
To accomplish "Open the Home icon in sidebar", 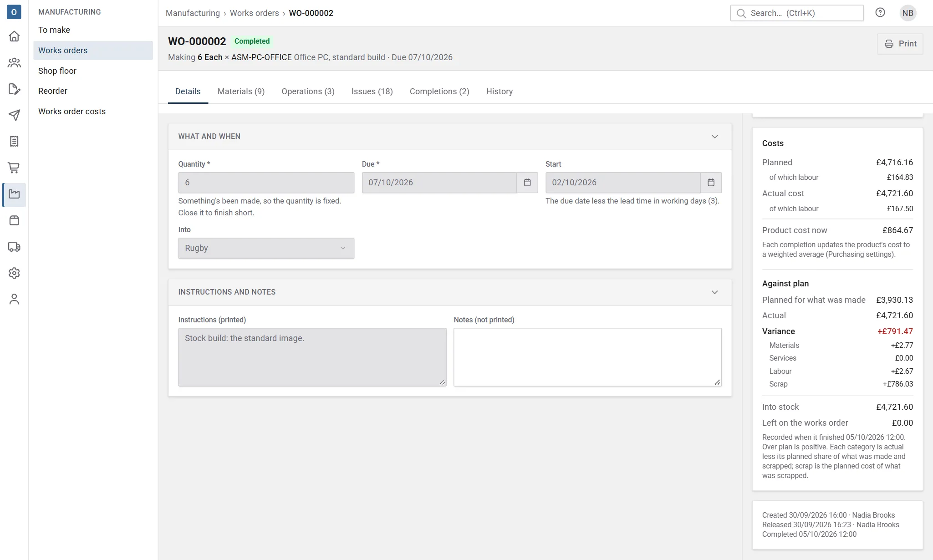I will coord(14,36).
